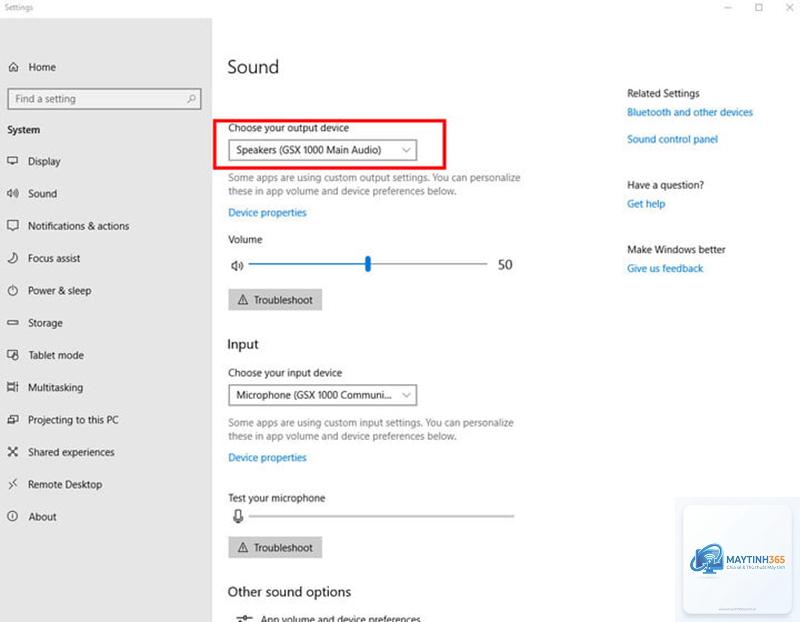Click the "Make Windows better" text

(x=676, y=250)
